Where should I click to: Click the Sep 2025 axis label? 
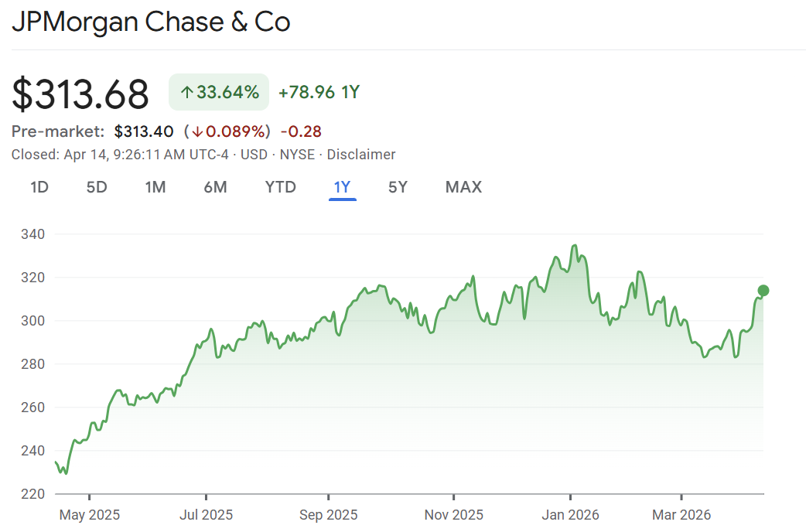(329, 514)
